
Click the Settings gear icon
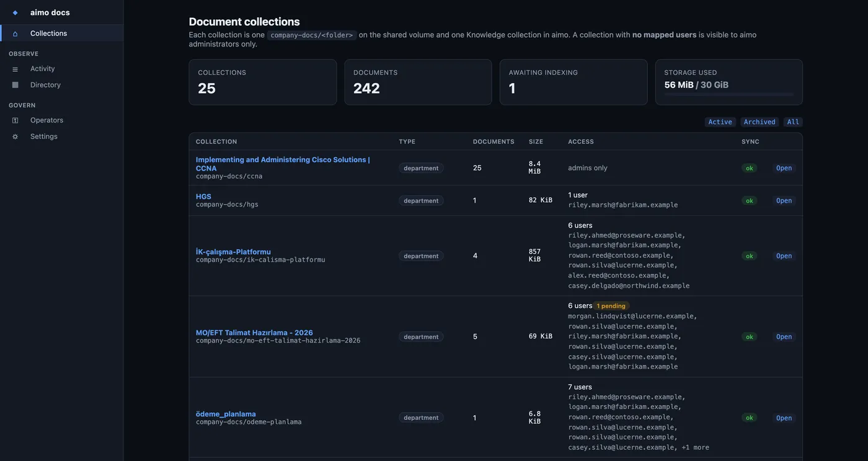pos(15,136)
